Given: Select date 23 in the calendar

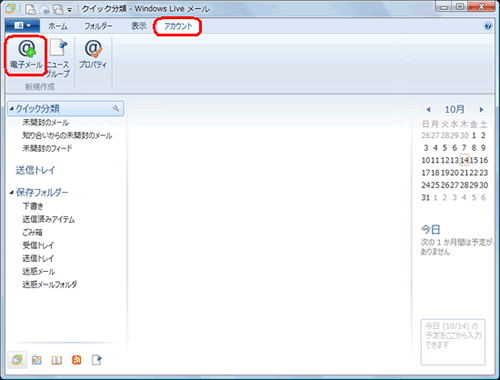Looking at the screenshot, I should click(x=484, y=173).
